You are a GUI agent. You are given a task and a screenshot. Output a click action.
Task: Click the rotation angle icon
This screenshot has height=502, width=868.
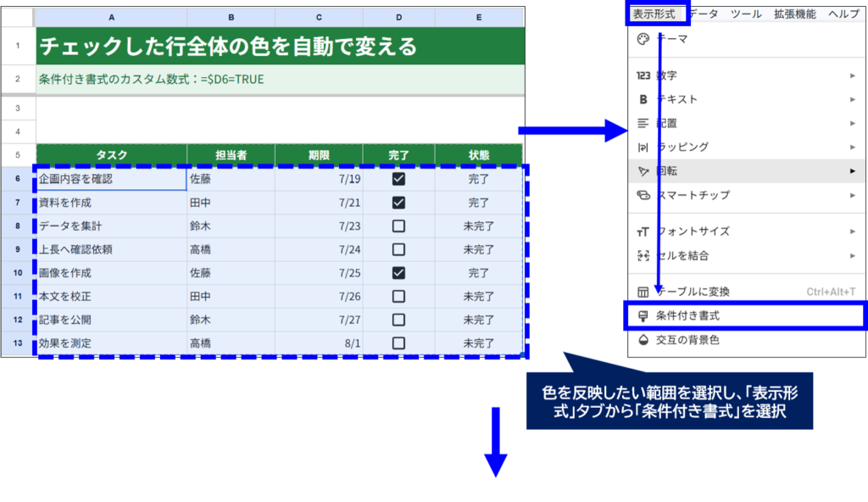(x=643, y=171)
